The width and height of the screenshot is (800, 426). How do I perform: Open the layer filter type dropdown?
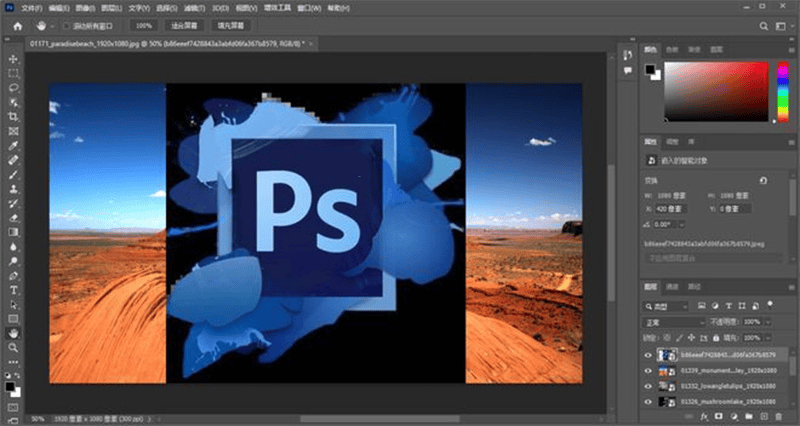[666, 307]
